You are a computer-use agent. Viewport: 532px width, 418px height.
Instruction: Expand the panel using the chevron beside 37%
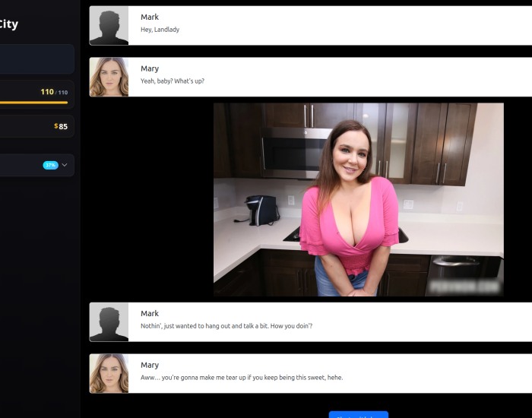pos(65,165)
